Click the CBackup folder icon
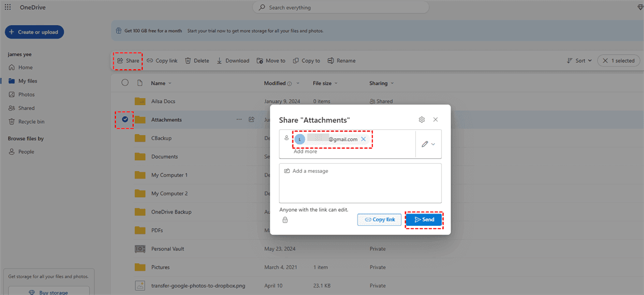 point(140,138)
